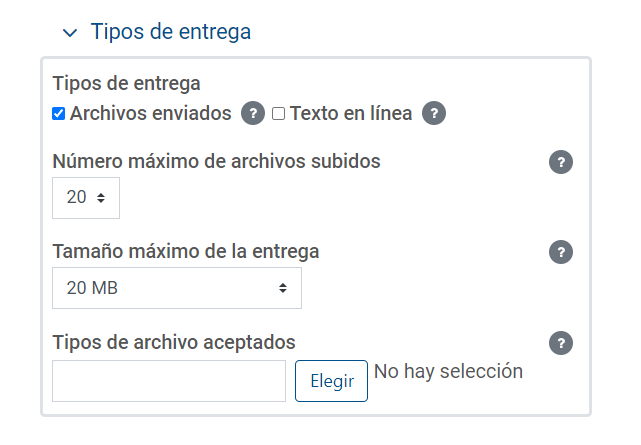Collapse section using the Tipos de entrega chevron
Screen dimensions: 641x445
click(x=69, y=33)
